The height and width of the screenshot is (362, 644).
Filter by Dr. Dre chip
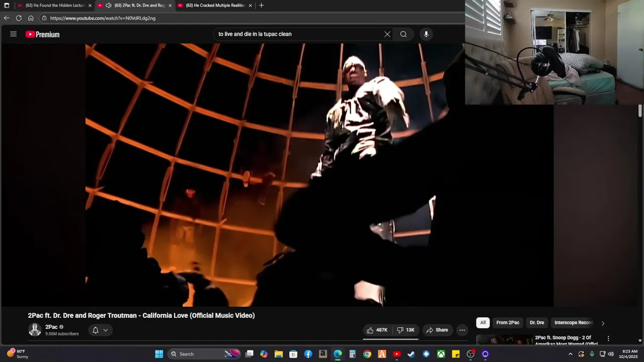[x=537, y=323]
